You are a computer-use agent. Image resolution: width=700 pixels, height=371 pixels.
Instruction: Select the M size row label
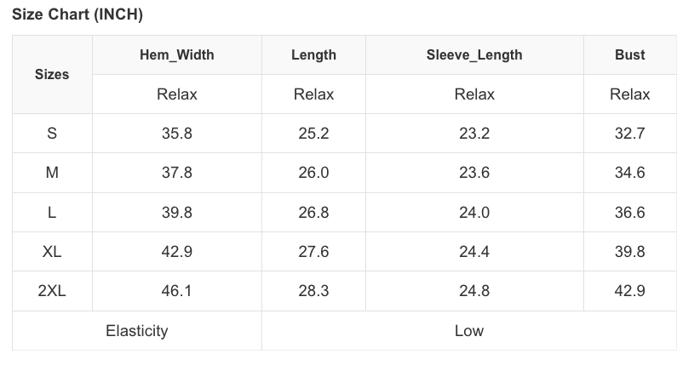click(52, 172)
